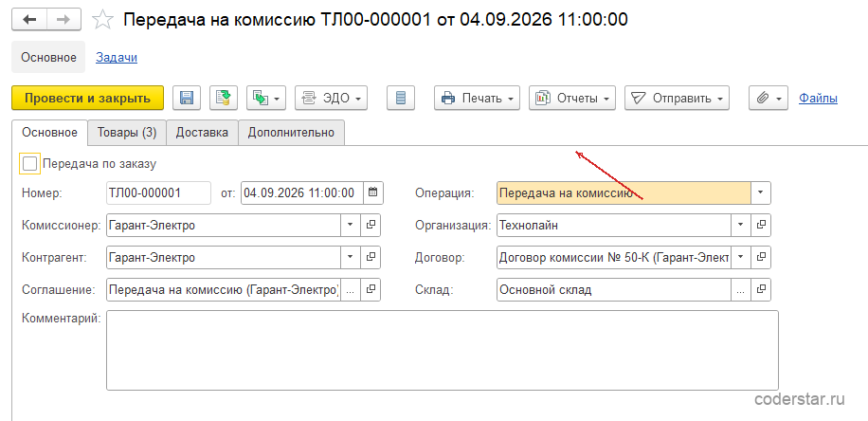Go back with the left arrow button
This screenshot has width=868, height=421.
(28, 19)
